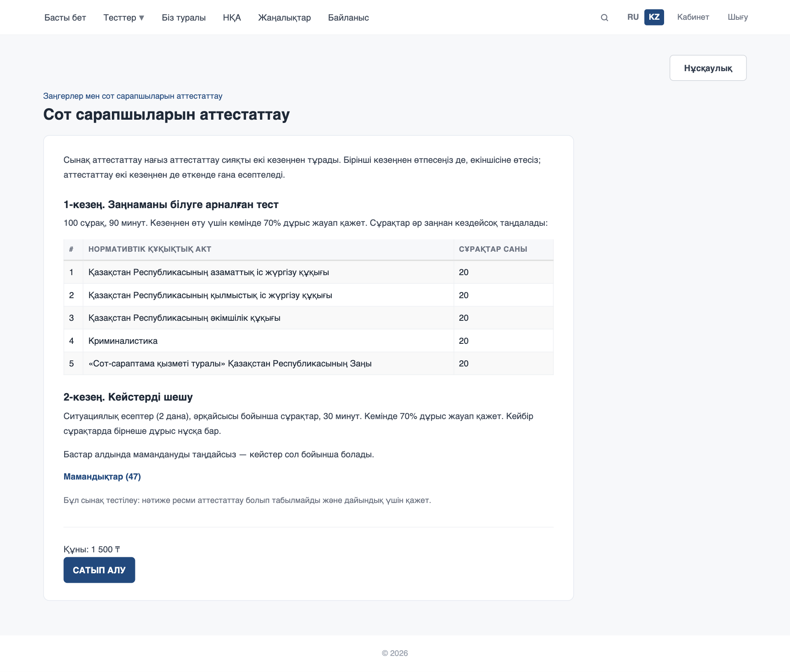Open the Нұсқаулық button

(x=708, y=68)
